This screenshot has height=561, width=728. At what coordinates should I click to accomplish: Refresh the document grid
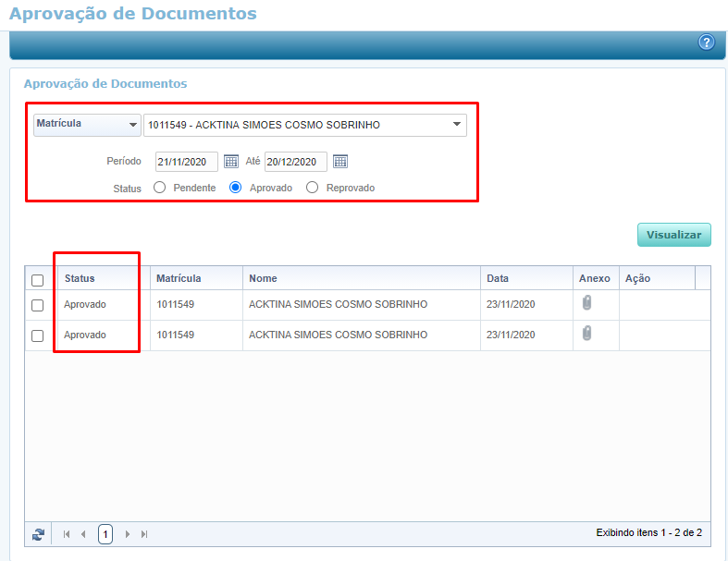pos(38,533)
